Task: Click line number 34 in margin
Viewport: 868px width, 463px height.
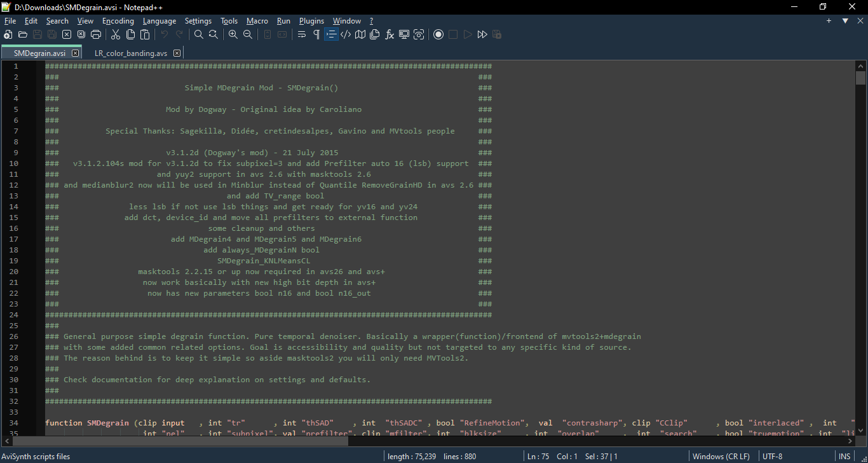Action: point(14,423)
